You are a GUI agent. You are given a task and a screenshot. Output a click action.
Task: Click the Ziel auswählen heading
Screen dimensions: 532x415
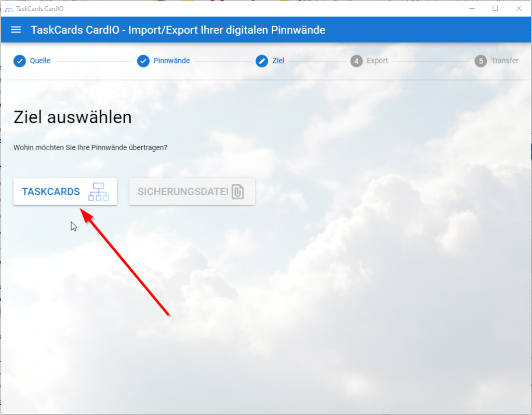click(73, 117)
